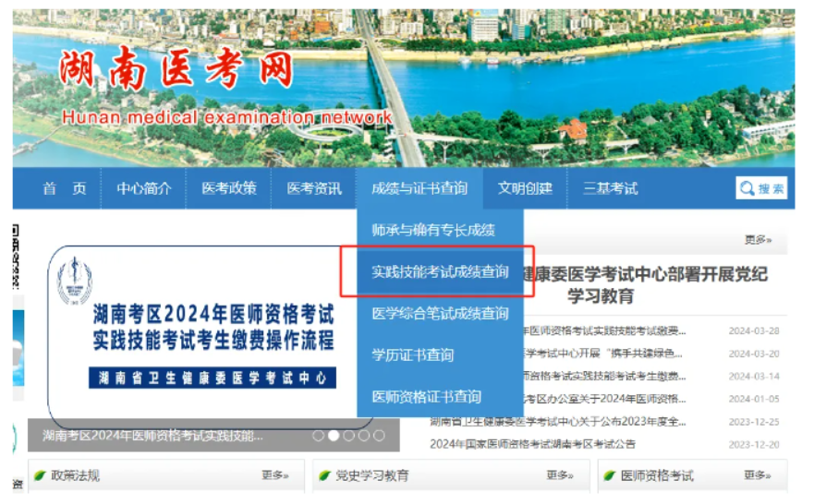
Task: Click 更多 in 党史学习教育 section
Action: (560, 475)
